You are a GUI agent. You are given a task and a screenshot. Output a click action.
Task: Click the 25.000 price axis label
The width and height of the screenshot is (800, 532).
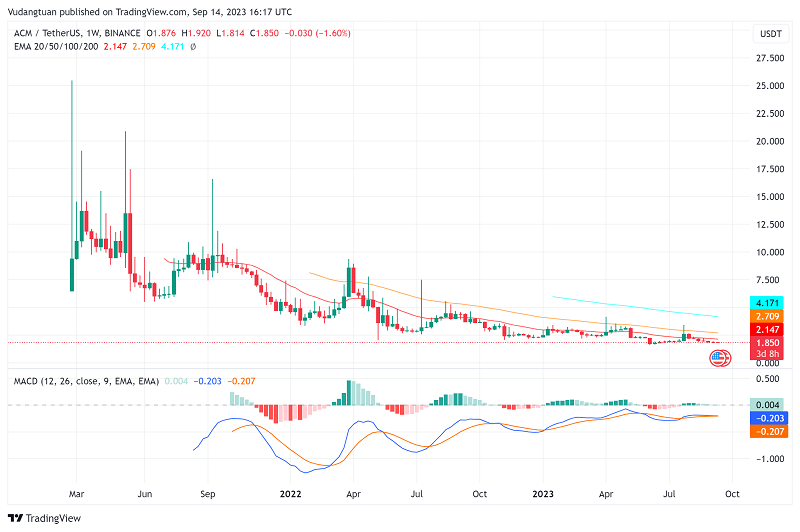pyautogui.click(x=770, y=86)
